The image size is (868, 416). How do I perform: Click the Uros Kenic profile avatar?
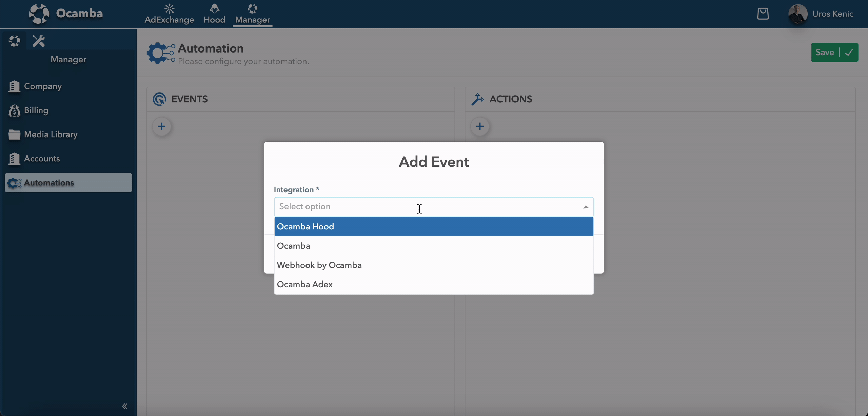(798, 14)
